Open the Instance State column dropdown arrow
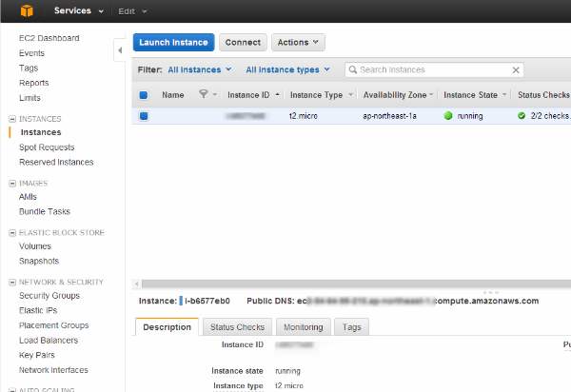 [504, 94]
